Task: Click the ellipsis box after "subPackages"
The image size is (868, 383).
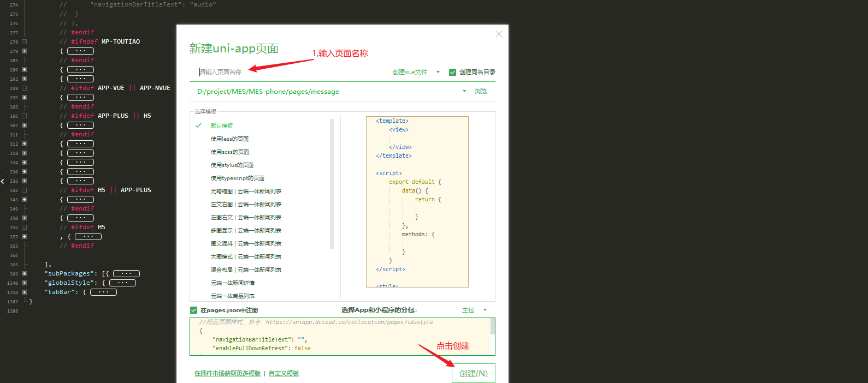Action: click(126, 273)
